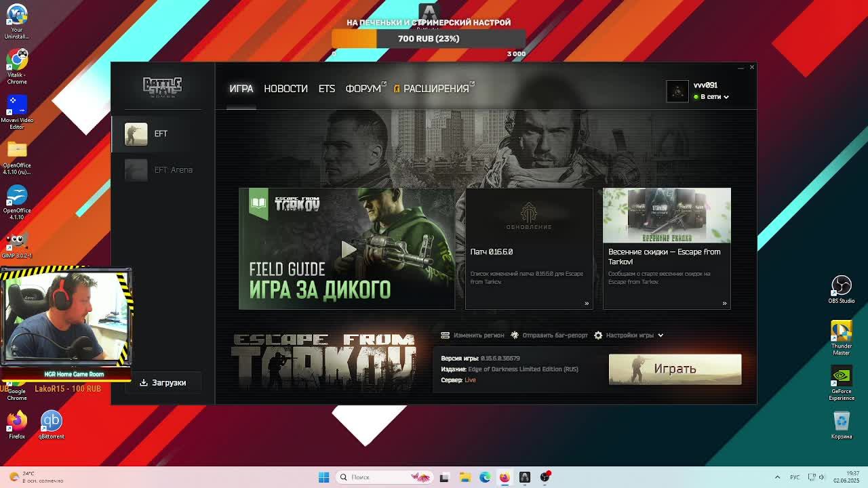Open Firefox desktop shortcut
The width and height of the screenshot is (868, 488).
click(x=17, y=425)
